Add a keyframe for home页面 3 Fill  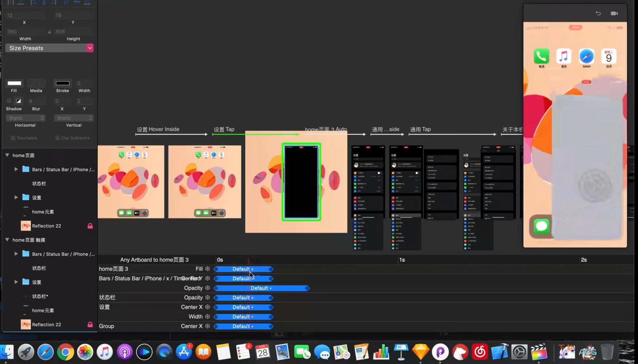(207, 269)
